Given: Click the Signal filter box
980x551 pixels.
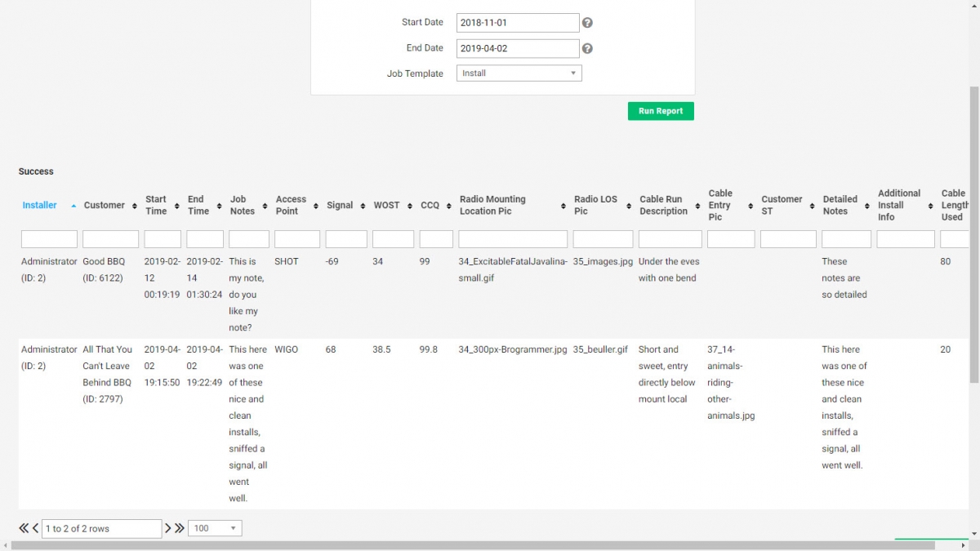Looking at the screenshot, I should click(x=346, y=239).
